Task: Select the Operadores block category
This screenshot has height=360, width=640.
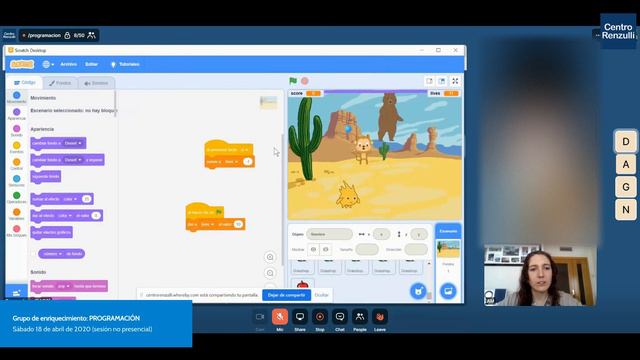Action: pos(16,198)
